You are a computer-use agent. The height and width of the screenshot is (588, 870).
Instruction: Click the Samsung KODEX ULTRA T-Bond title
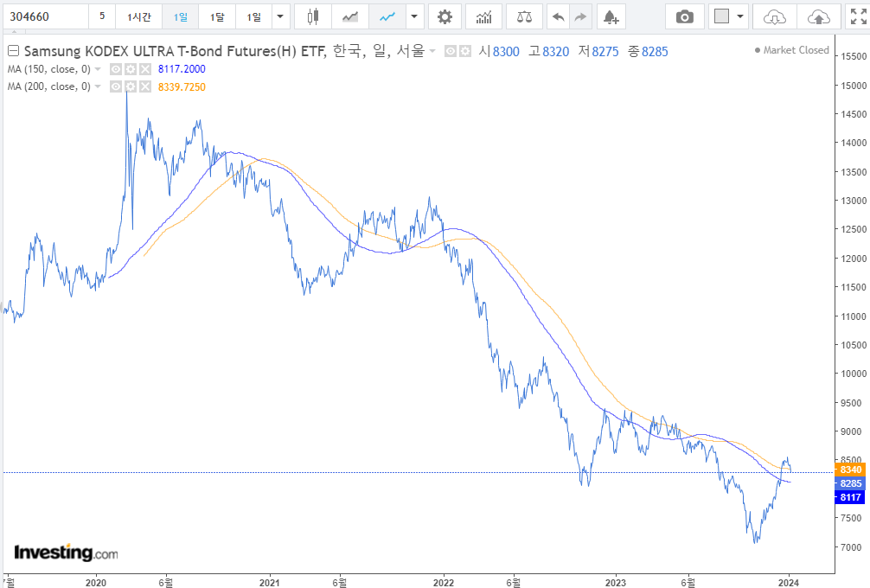(x=176, y=52)
